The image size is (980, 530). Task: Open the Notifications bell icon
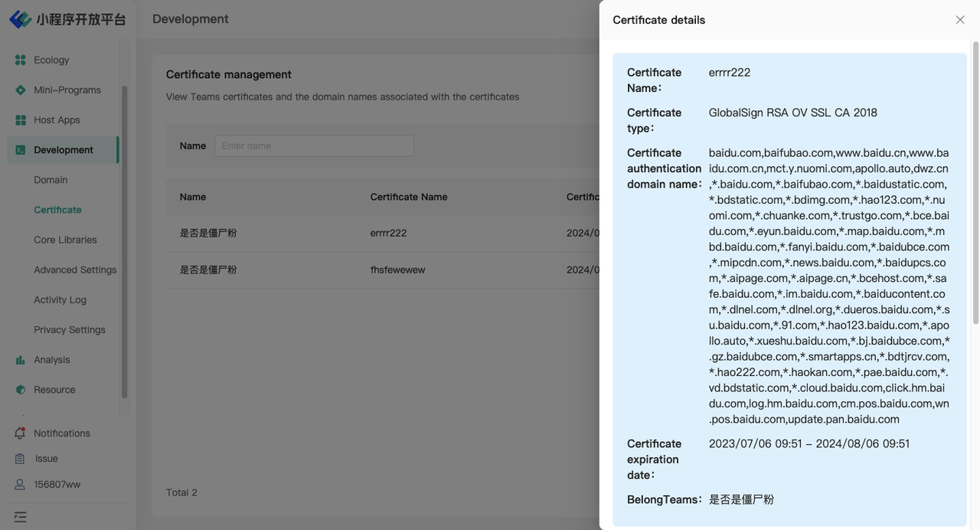(21, 433)
